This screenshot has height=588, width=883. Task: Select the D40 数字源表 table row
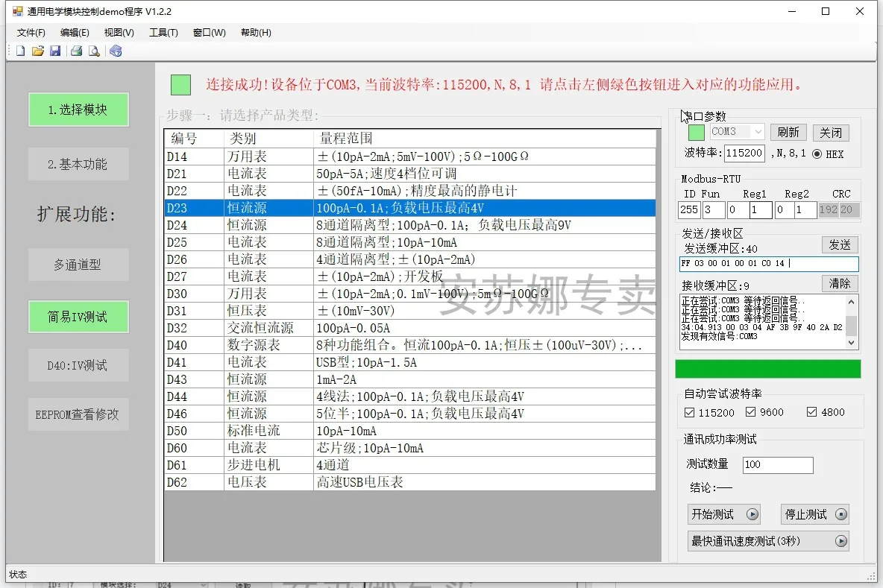tap(410, 345)
